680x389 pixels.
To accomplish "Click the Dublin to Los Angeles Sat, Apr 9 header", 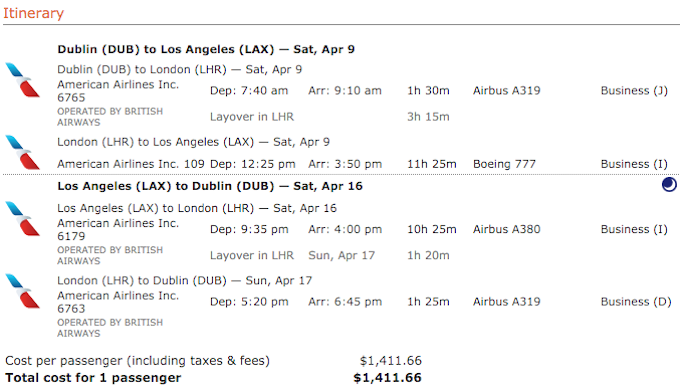I will coord(206,49).
